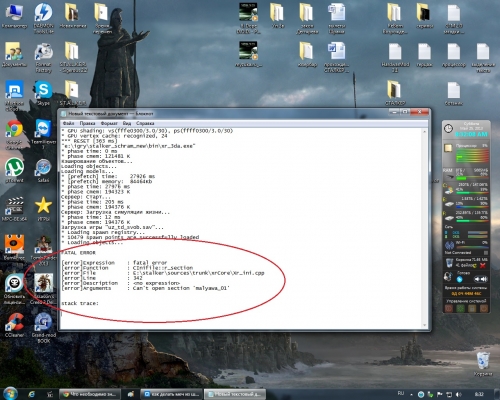Launch the Assassin's Creed game shortcut
This screenshot has width=500, height=400.
click(x=44, y=289)
